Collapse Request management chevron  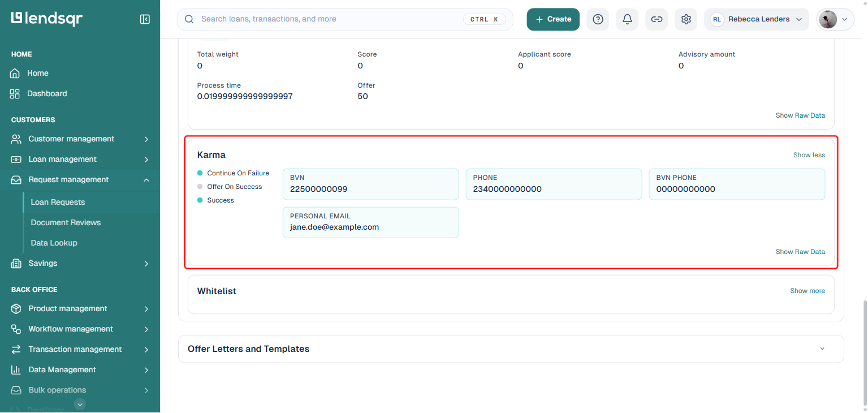[146, 180]
